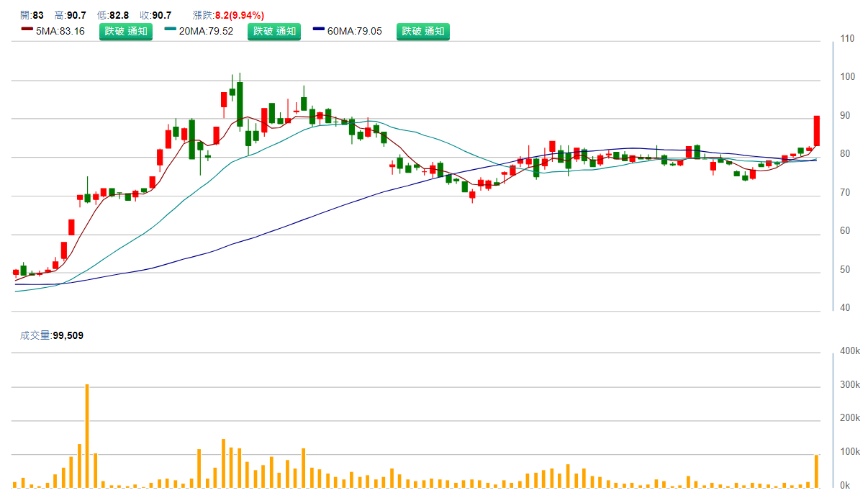Screen dimensions: 868x498
Task: Click the 400k label on volume axis
Action: point(849,351)
